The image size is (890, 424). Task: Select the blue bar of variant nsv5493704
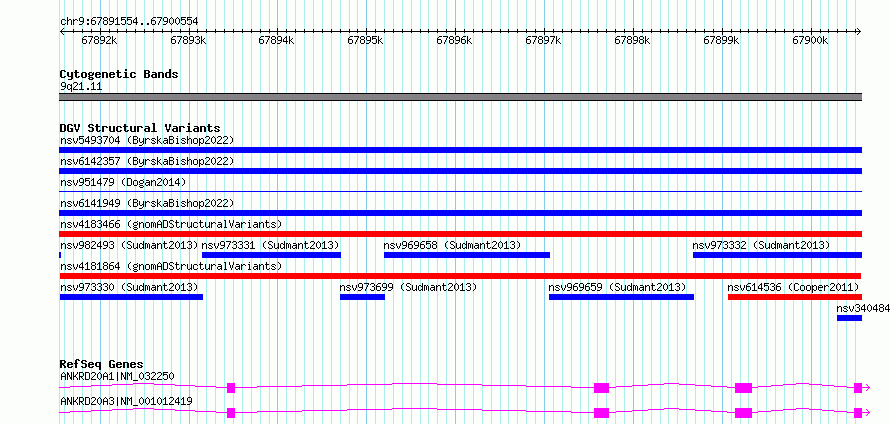point(460,150)
